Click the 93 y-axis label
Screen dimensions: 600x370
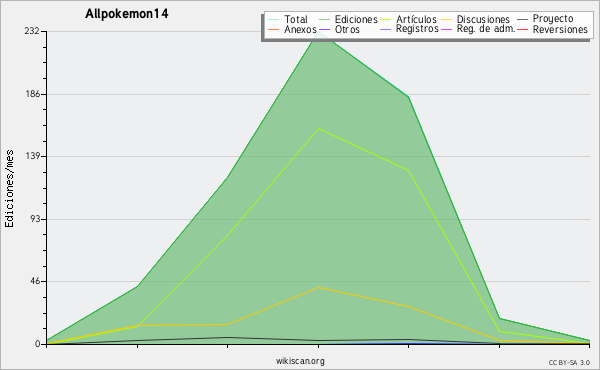[x=34, y=219]
